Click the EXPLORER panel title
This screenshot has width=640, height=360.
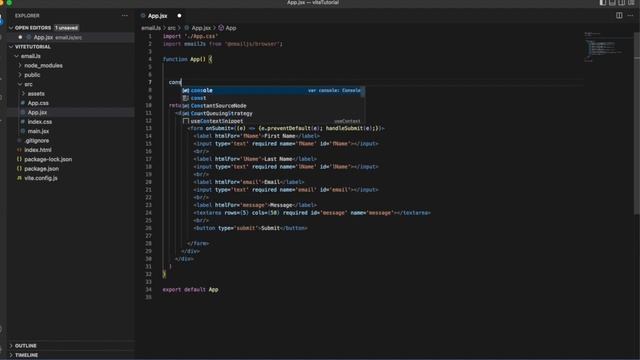click(27, 16)
